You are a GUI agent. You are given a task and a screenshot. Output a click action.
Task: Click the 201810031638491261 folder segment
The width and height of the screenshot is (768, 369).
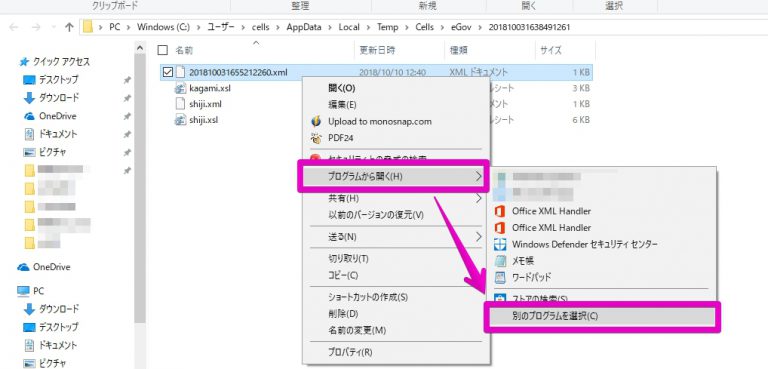[529, 27]
